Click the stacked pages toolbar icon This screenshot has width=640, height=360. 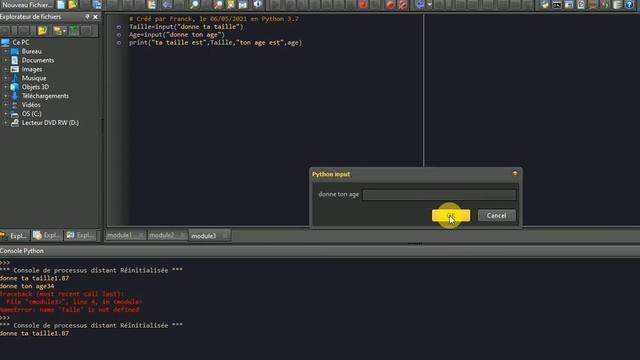tap(618, 5)
